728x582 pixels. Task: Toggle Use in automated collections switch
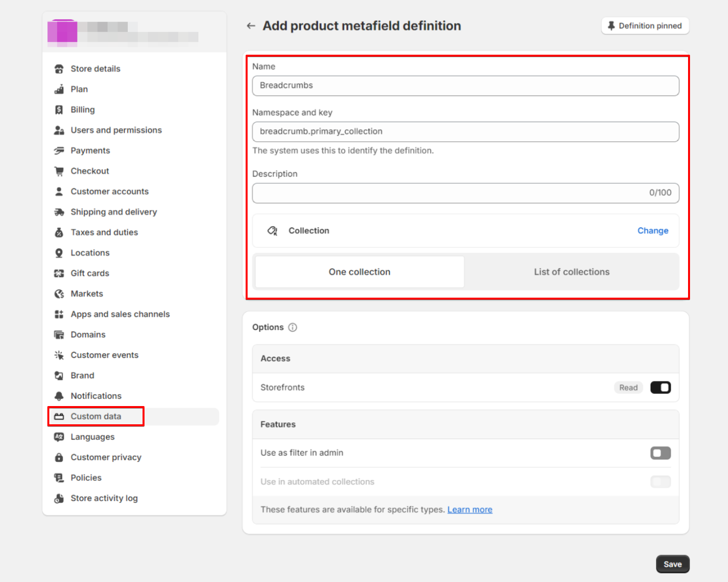[x=660, y=481]
